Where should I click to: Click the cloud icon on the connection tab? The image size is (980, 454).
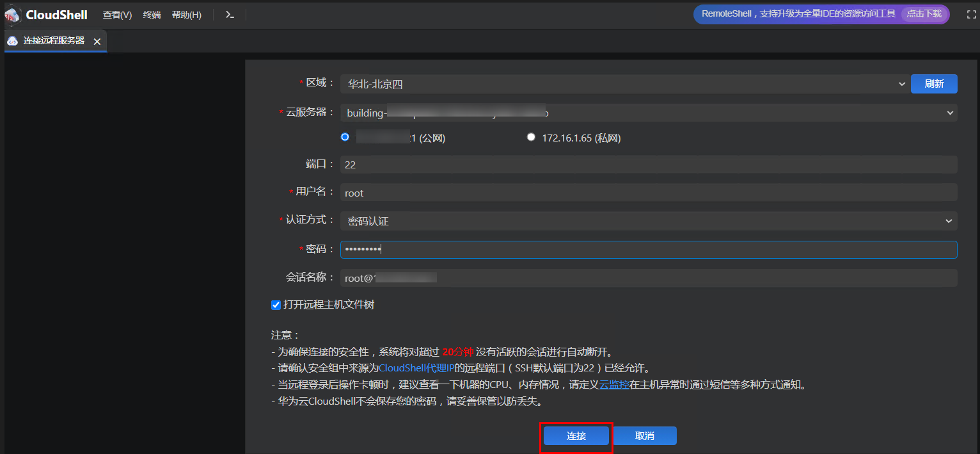point(12,41)
